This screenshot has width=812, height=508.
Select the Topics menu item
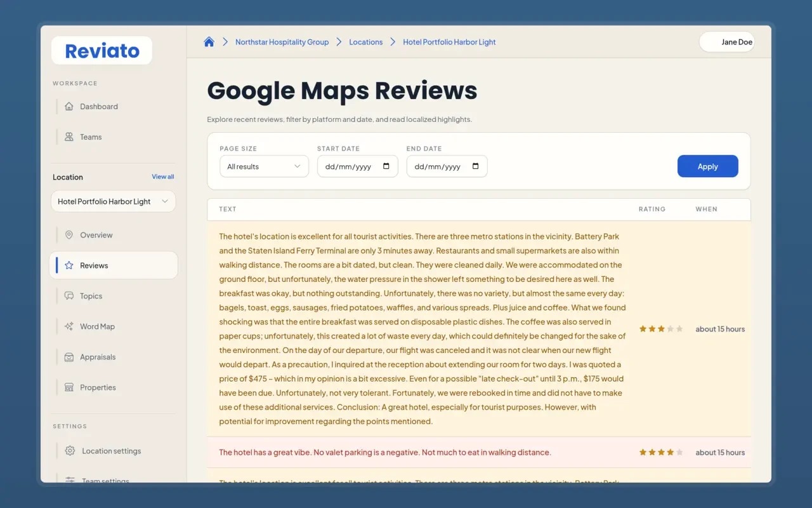[114, 296]
